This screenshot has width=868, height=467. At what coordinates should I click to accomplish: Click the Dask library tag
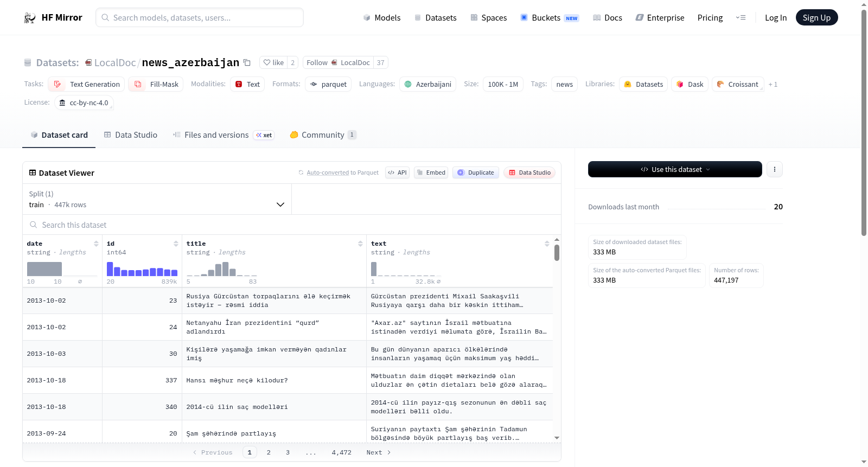[x=690, y=84]
